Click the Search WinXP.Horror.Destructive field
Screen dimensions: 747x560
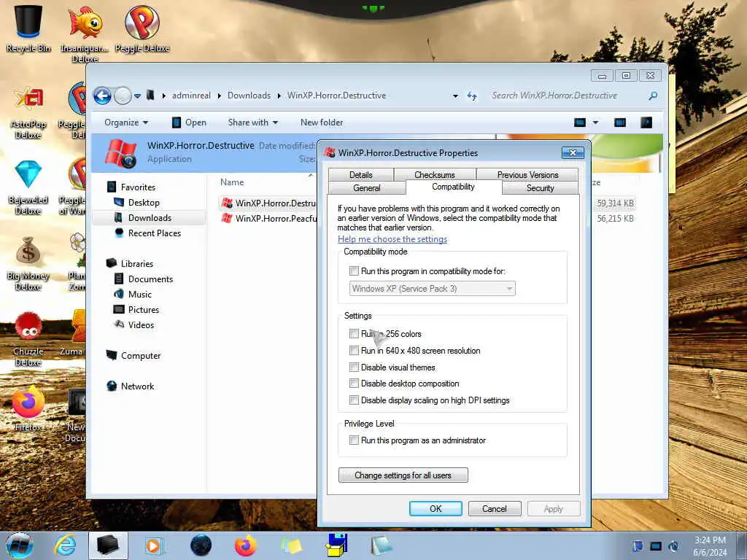pyautogui.click(x=567, y=96)
